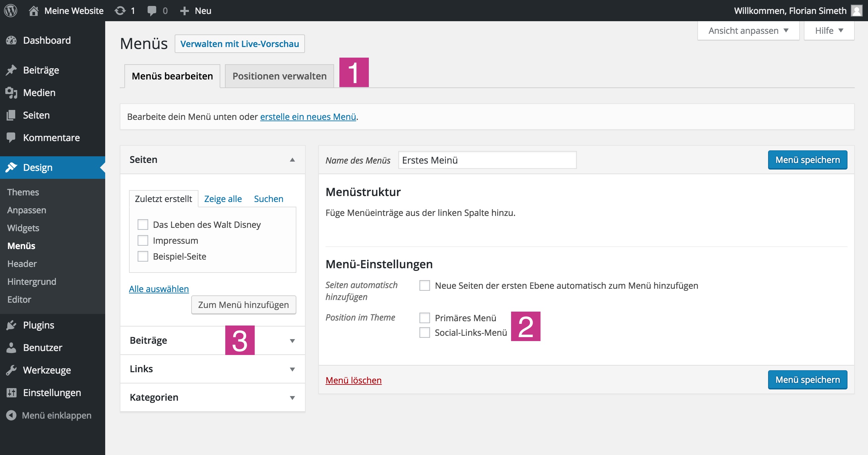The height and width of the screenshot is (455, 868).
Task: Click the Name des Menüs text field
Action: point(487,160)
